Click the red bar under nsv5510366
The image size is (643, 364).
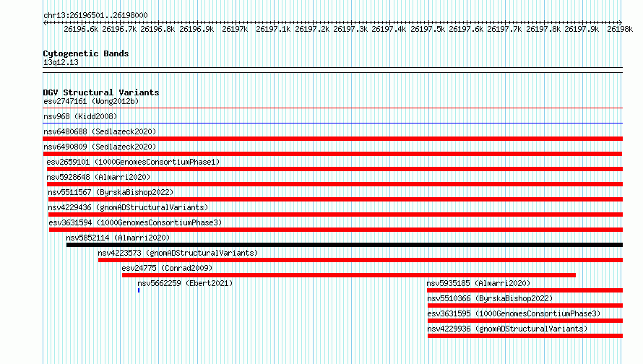525,305
